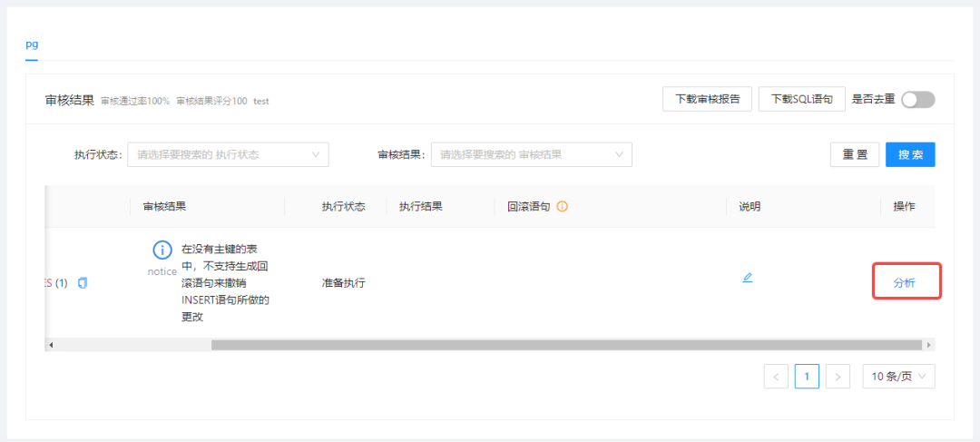Click 下载SQL语句 button
980x442 pixels.
(x=802, y=100)
